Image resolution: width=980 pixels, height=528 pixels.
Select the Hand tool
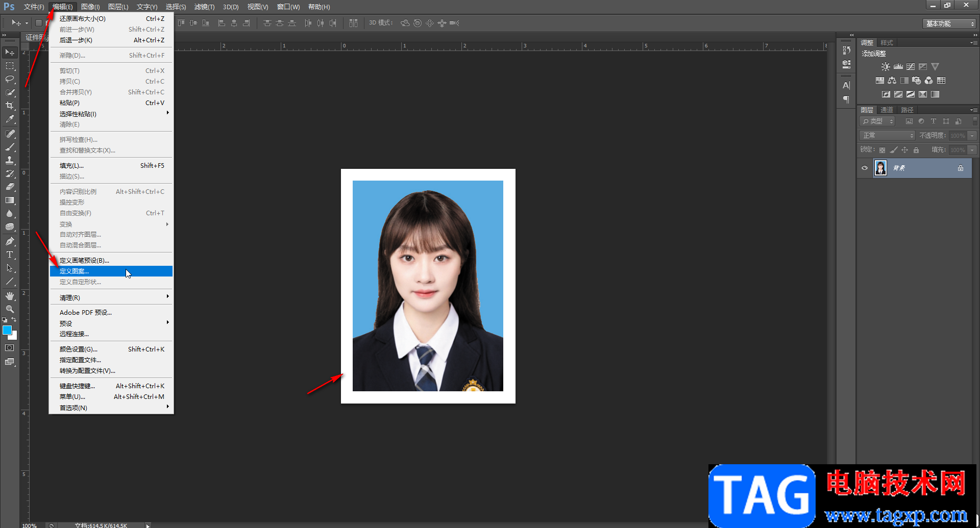10,296
